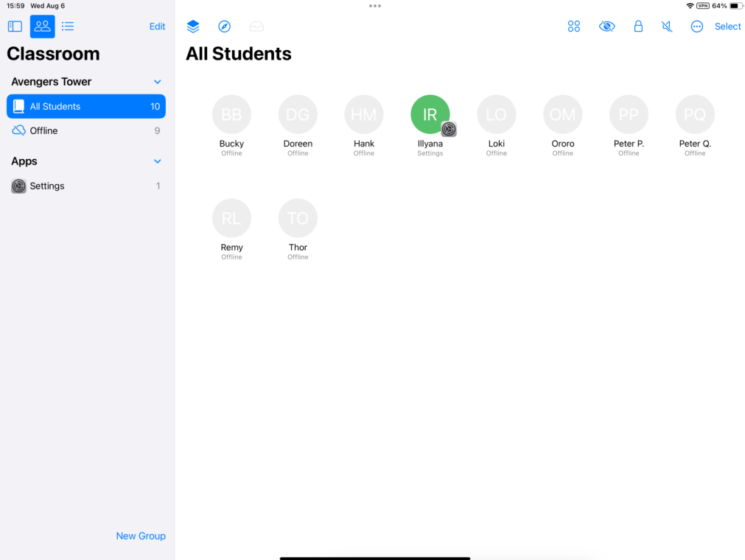Switch to student list view
This screenshot has width=745, height=560.
click(68, 26)
